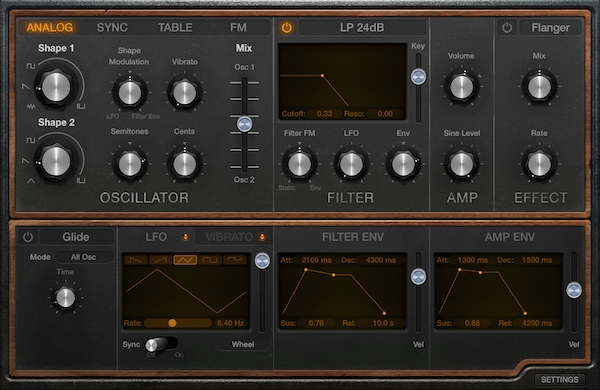
Task: Click the LFO Rate slider
Action: pos(178,323)
